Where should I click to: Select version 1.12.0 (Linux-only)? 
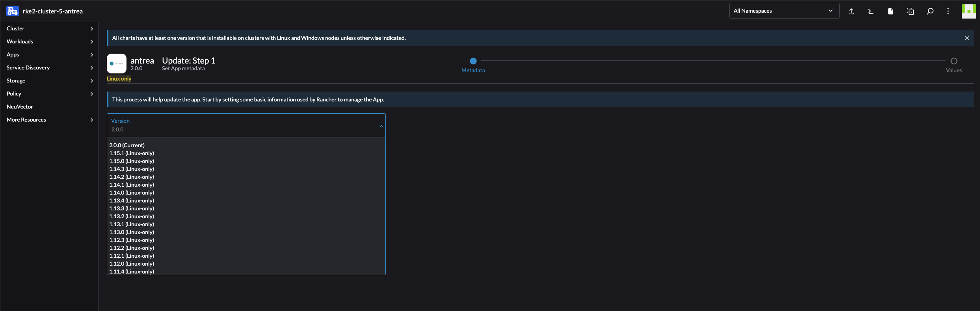(x=246, y=264)
